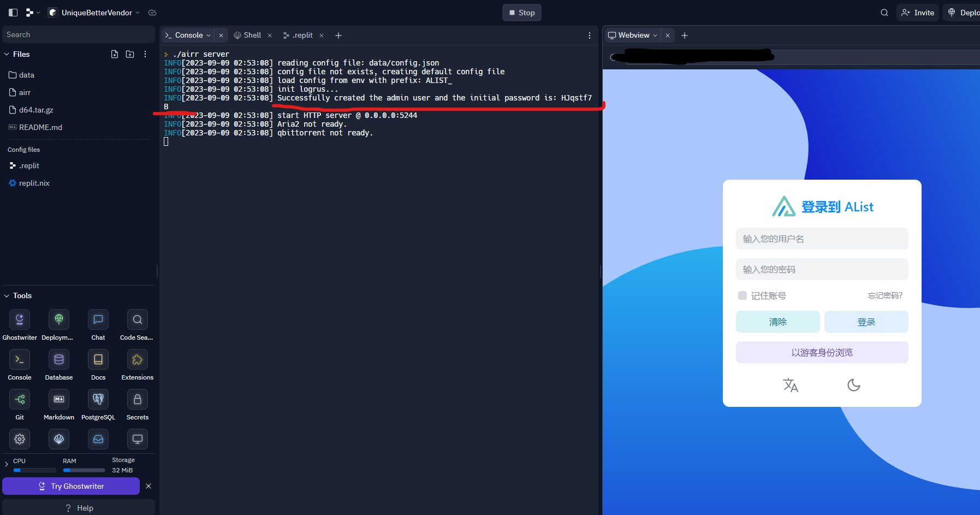Screen dimensions: 980x515
Task: Open the Settings gear tool
Action: pos(20,439)
